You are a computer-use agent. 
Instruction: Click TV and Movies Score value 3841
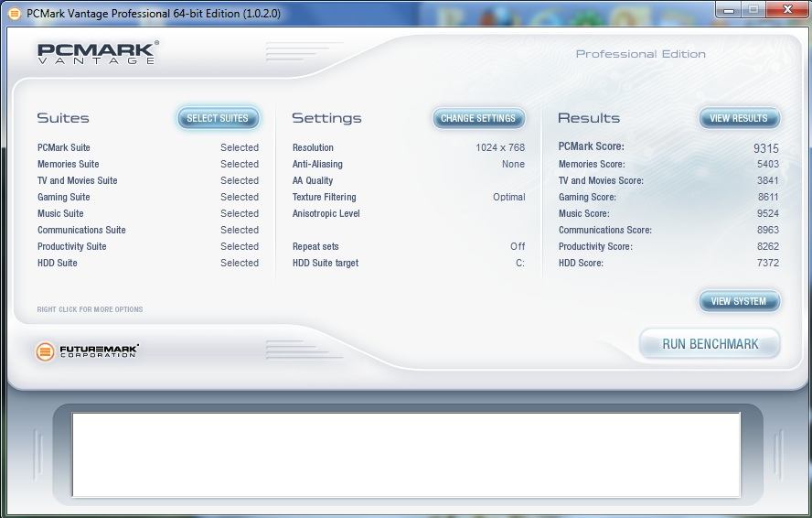click(768, 181)
